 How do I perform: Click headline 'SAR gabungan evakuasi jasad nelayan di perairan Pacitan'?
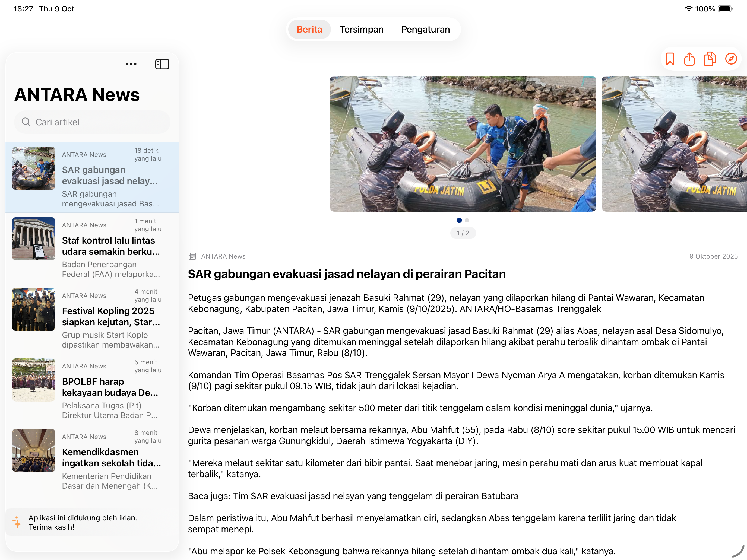[x=346, y=274]
